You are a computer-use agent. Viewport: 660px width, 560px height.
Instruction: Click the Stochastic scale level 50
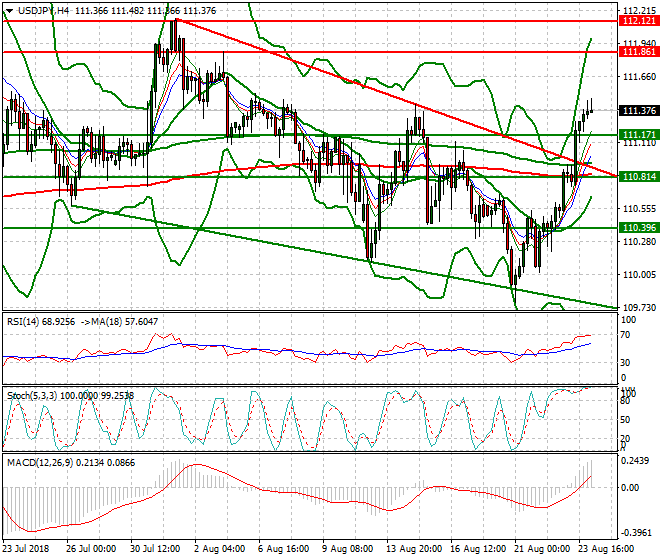click(625, 420)
